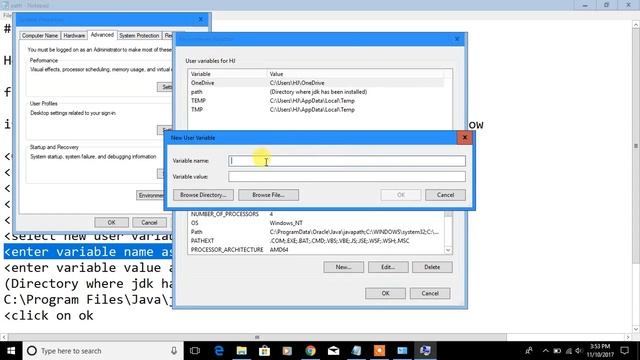Select the PATHEXT system variable row

316,241
